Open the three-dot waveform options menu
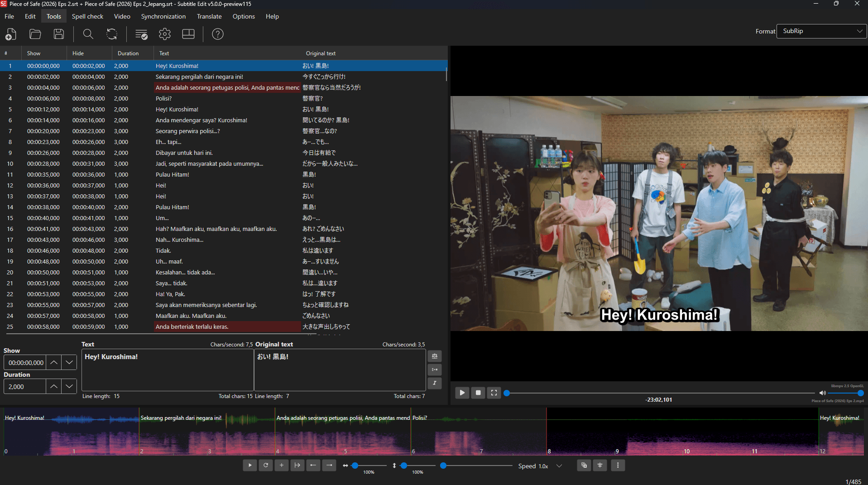Screen dimensions: 868x485 (618, 465)
